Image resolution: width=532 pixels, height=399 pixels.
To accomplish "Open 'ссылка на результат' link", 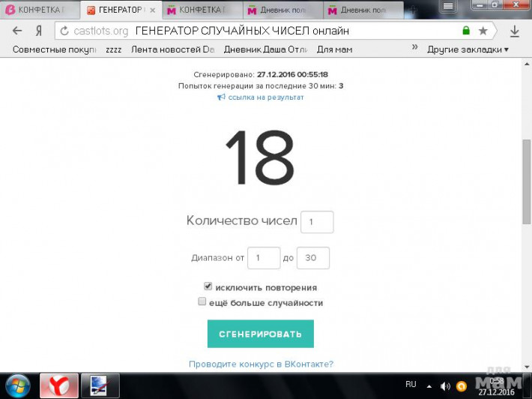I will tap(260, 97).
